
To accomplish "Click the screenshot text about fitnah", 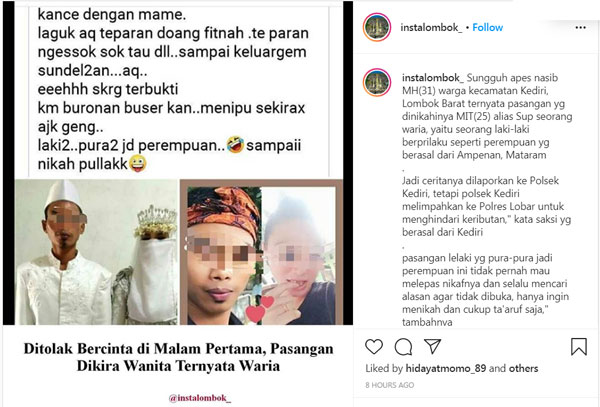I will coord(173,33).
